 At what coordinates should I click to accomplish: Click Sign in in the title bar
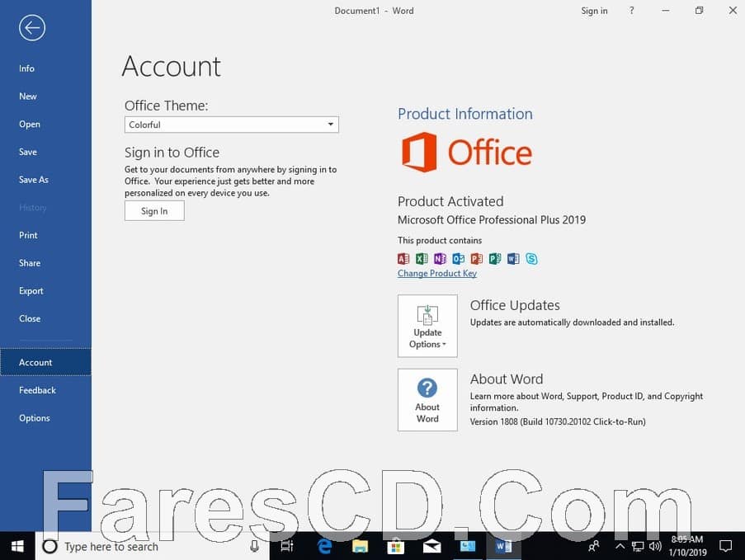pyautogui.click(x=594, y=11)
